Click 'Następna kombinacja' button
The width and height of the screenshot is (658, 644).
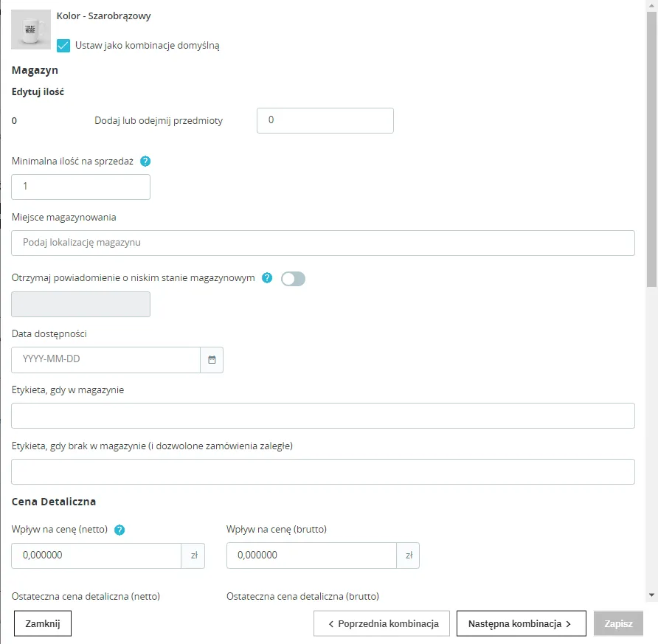coord(521,623)
